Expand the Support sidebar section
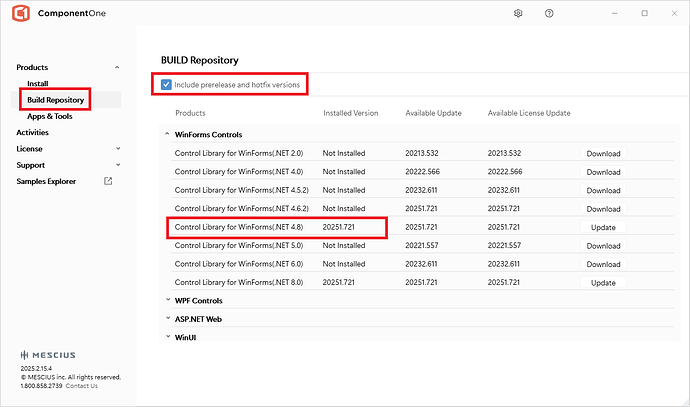The width and height of the screenshot is (690, 407). 117,164
